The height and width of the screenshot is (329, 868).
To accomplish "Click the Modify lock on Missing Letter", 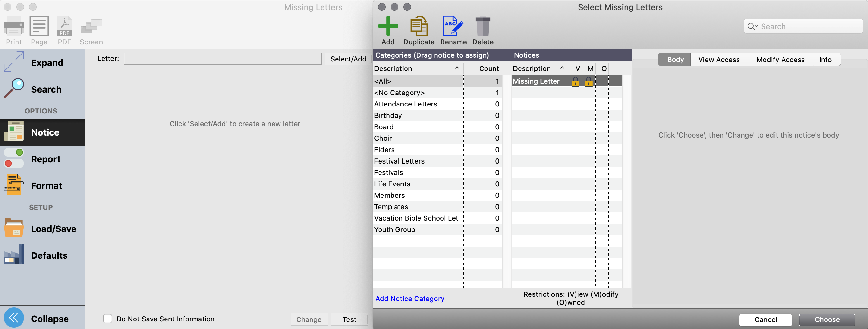I will (x=588, y=81).
